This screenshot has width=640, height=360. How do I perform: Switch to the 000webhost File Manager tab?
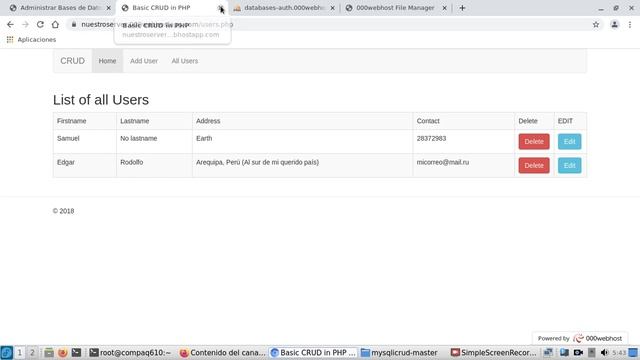(x=395, y=8)
